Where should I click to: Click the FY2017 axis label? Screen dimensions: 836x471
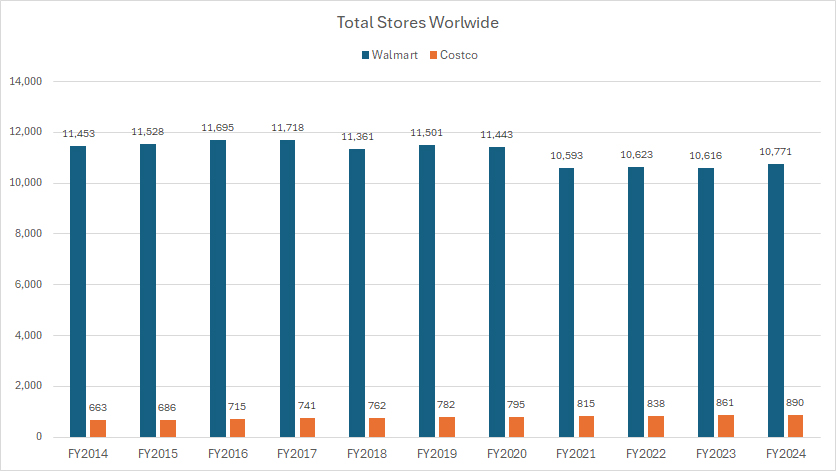tap(297, 454)
